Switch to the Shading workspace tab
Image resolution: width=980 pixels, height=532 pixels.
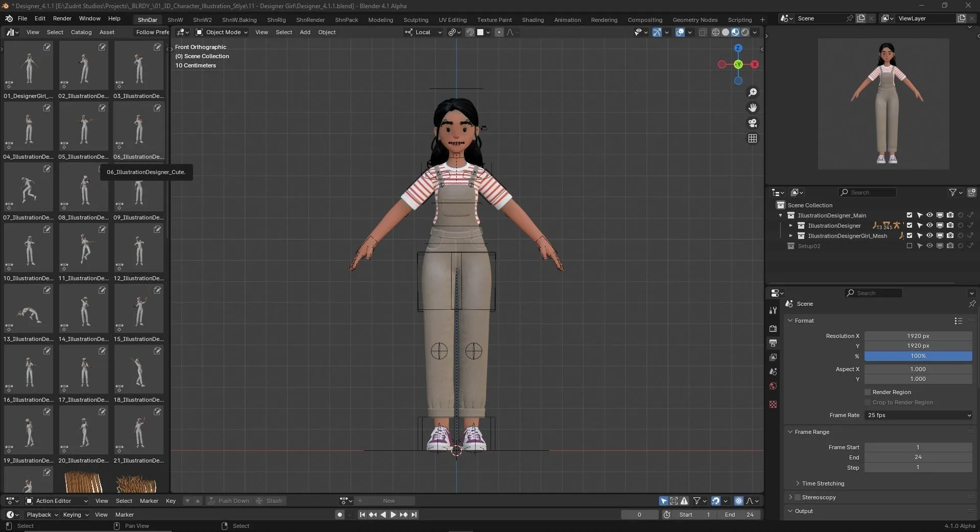[x=532, y=19]
